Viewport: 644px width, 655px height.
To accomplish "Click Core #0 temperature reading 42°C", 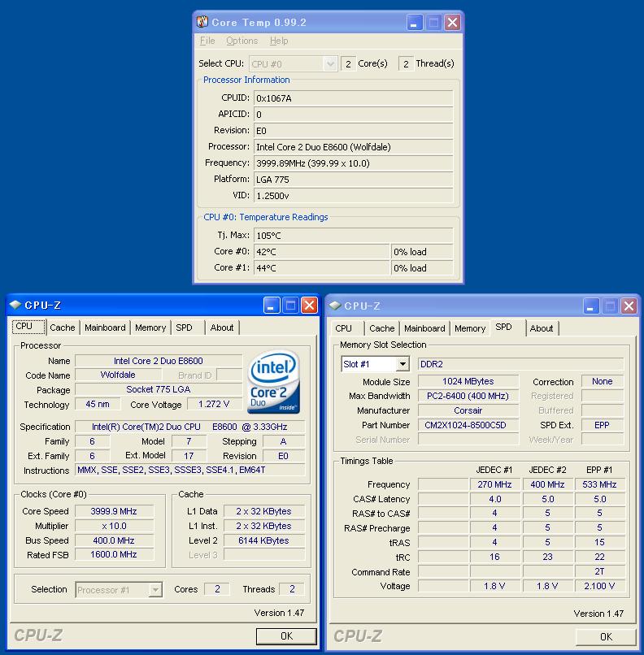I will [x=322, y=252].
